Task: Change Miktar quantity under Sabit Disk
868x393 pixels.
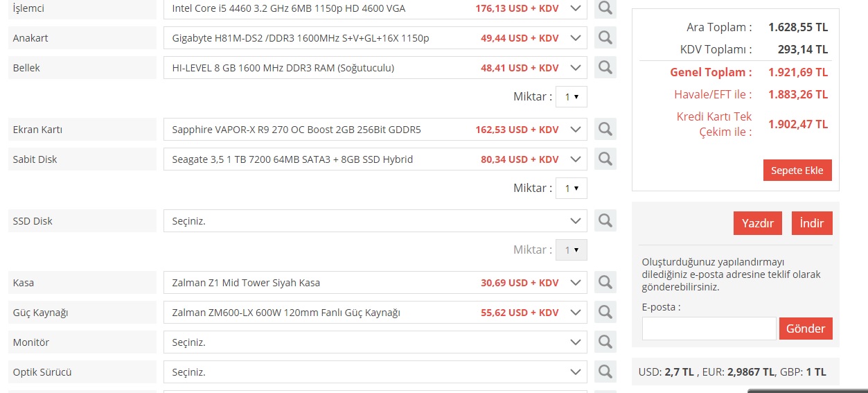Action: pyautogui.click(x=571, y=188)
